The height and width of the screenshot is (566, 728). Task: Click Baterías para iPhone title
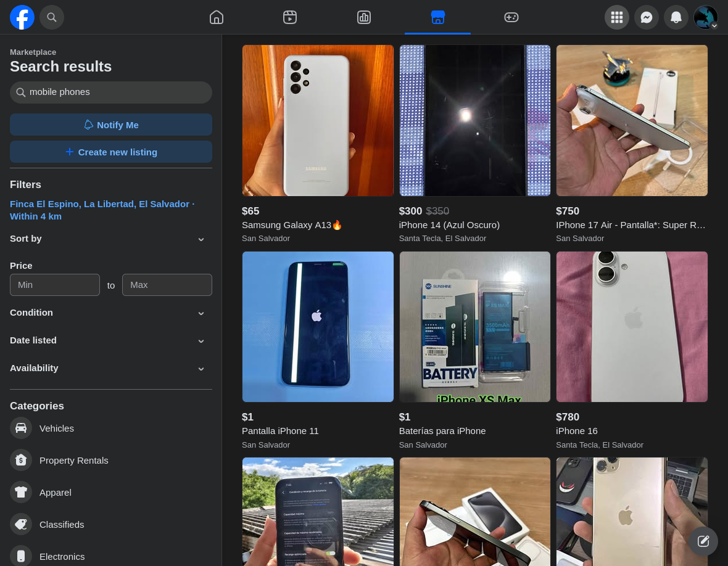(442, 431)
